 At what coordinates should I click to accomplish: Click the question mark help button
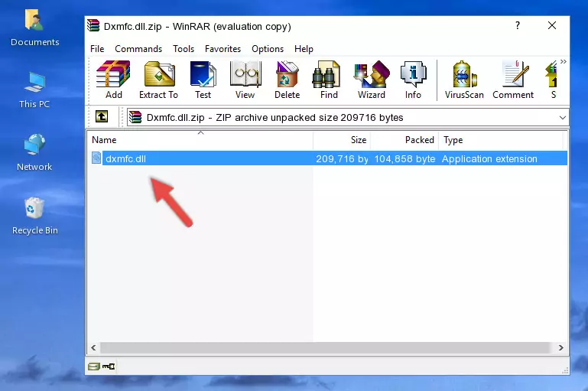click(x=518, y=25)
